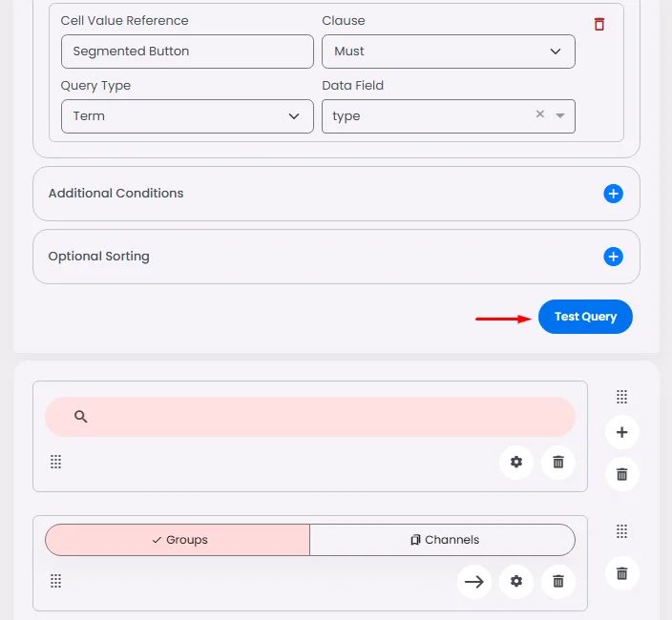
Task: Delete the Segmented Button condition with red trash icon
Action: pos(599,24)
